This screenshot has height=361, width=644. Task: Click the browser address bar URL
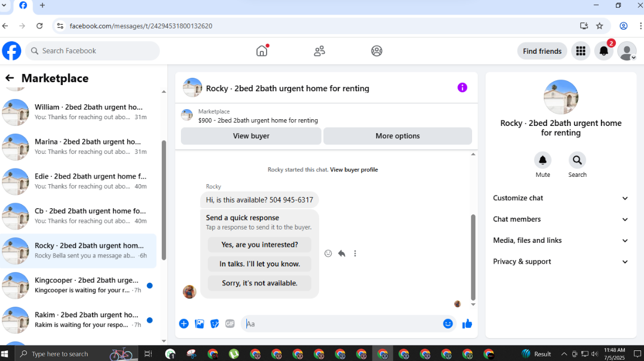pyautogui.click(x=141, y=26)
